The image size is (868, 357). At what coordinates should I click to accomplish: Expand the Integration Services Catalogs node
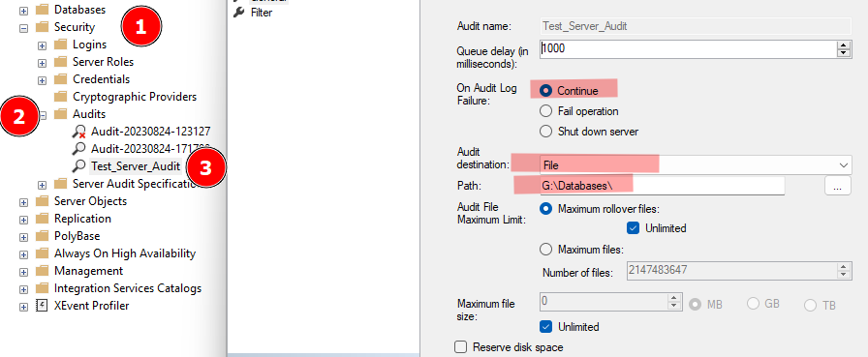(23, 289)
